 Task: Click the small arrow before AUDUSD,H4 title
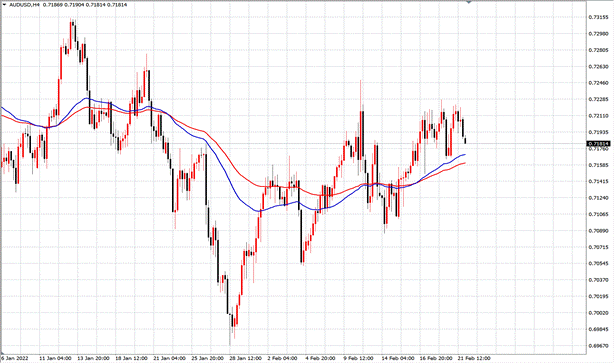(x=4, y=5)
